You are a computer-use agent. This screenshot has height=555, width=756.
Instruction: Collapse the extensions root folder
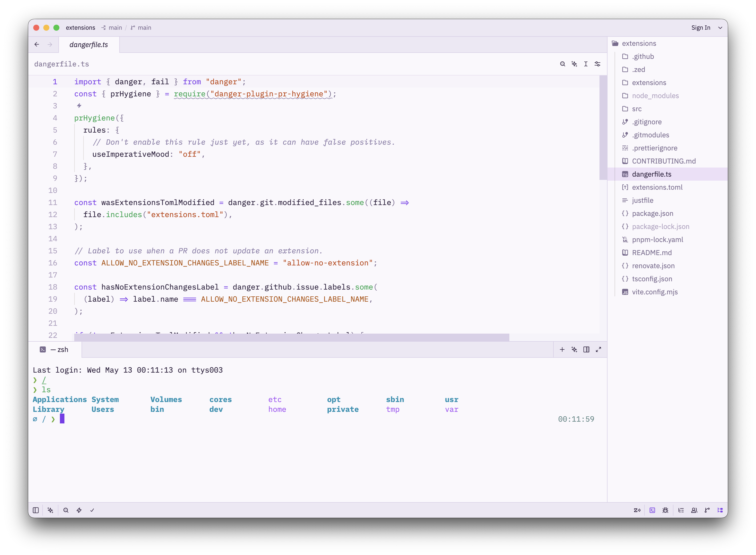[668, 43]
